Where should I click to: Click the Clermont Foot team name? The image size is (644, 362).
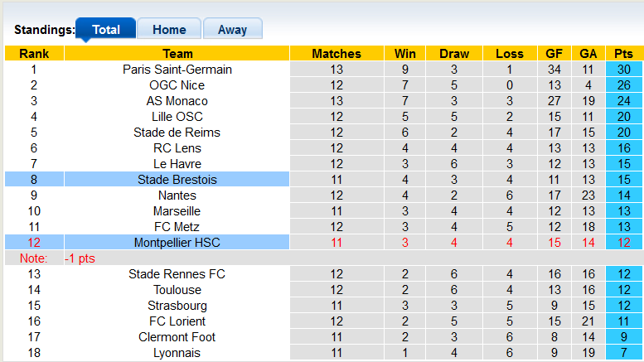point(177,337)
